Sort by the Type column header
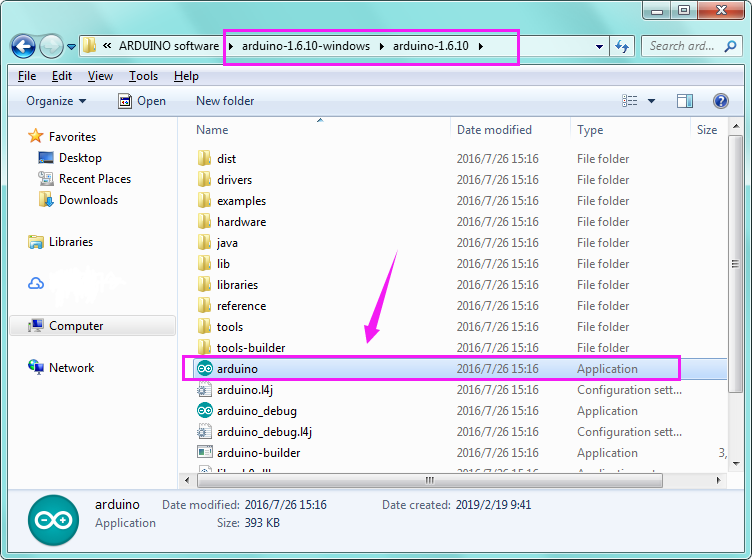This screenshot has height=560, width=752. click(x=590, y=130)
